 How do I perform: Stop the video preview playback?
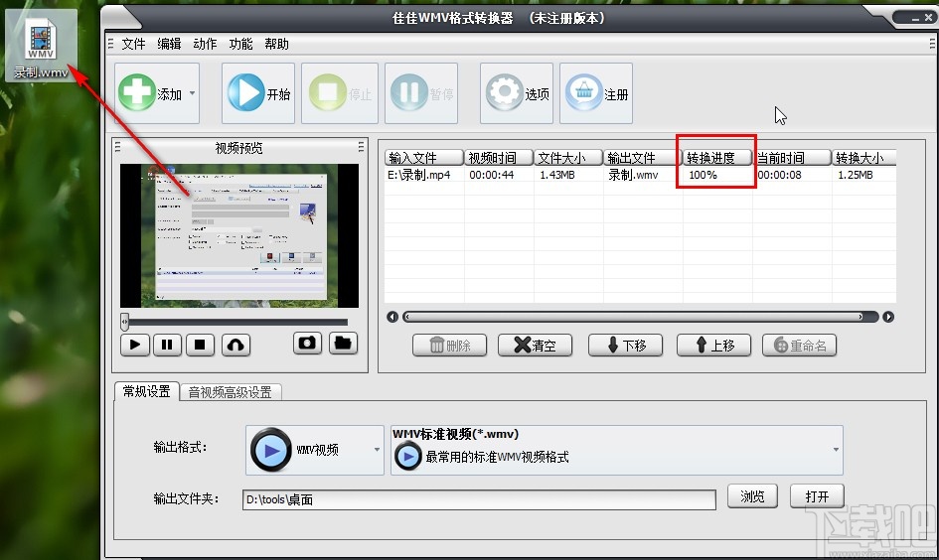(x=200, y=345)
